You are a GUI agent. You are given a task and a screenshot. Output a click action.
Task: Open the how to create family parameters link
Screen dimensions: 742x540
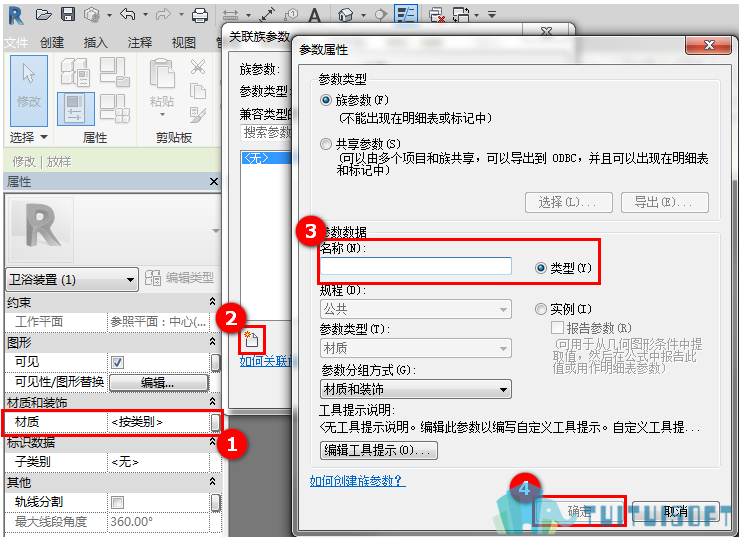(x=357, y=481)
